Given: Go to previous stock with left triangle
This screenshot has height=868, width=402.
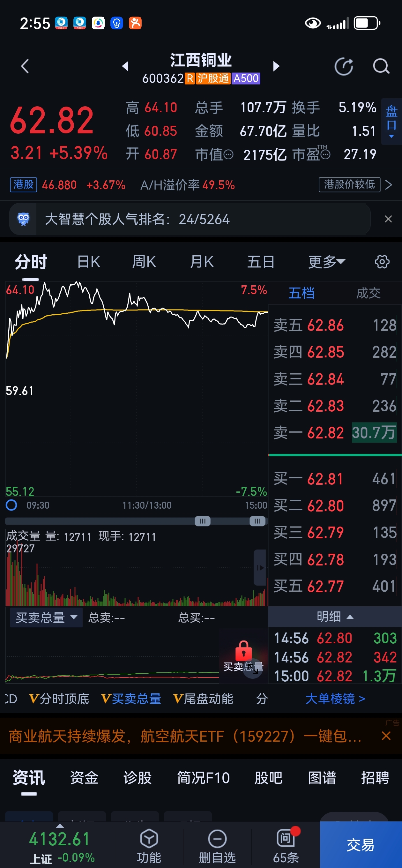Looking at the screenshot, I should point(125,66).
